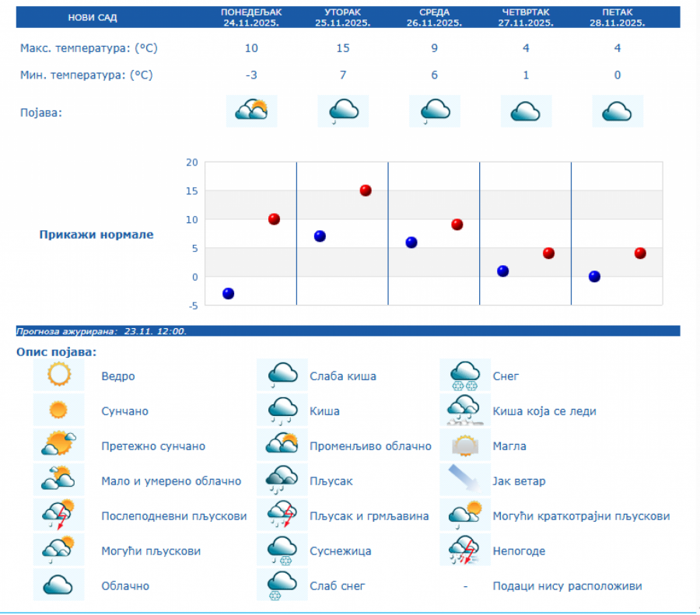Click the Опис појава heading
The width and height of the screenshot is (700, 615).
coord(56,352)
